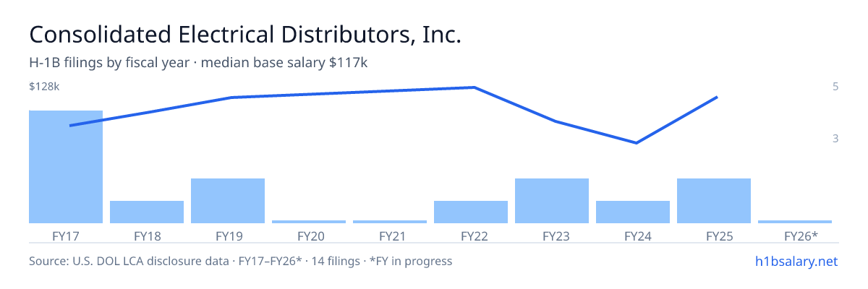Click the salary line peak at FY22
Image resolution: width=868 pixels, height=289 pixels.
pyautogui.click(x=473, y=87)
